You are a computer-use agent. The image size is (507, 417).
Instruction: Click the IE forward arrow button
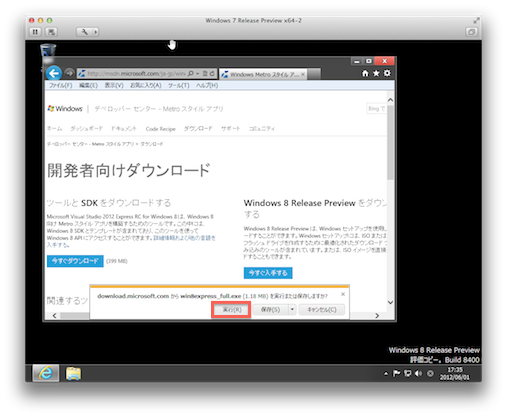69,73
